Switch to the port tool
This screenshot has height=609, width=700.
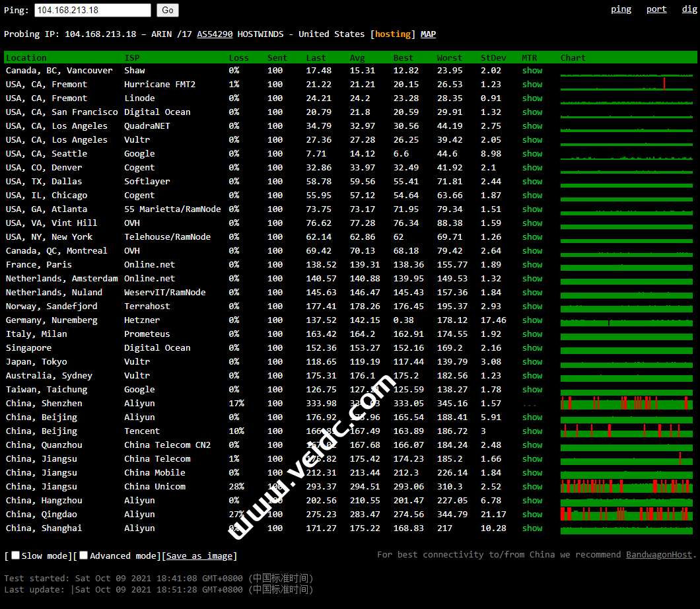[x=656, y=9]
